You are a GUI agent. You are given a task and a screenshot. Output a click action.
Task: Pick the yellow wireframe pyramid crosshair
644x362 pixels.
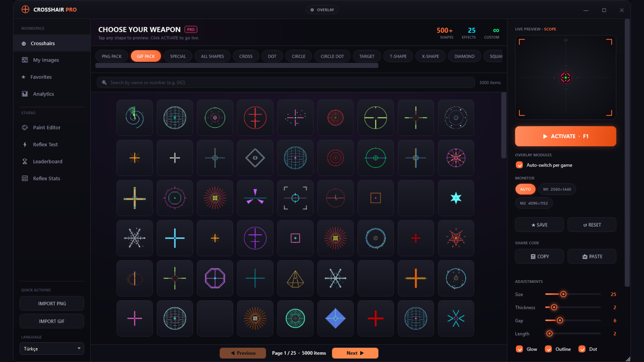(295, 278)
